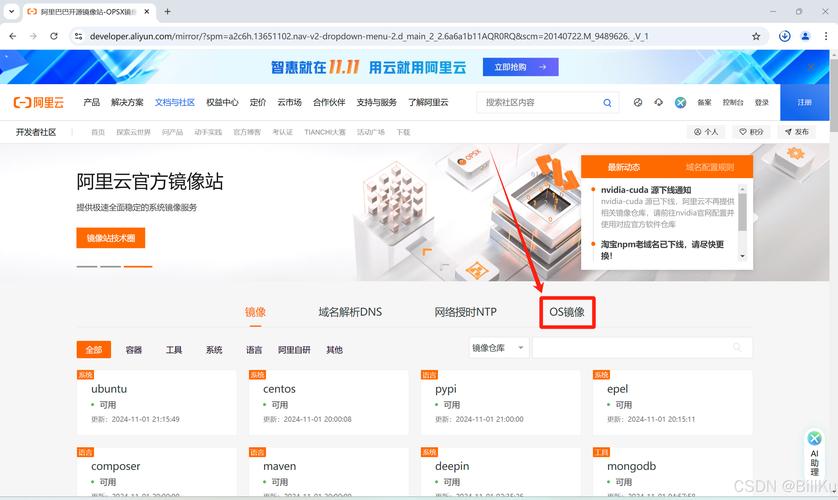Open the 定价 menu item

[x=258, y=102]
